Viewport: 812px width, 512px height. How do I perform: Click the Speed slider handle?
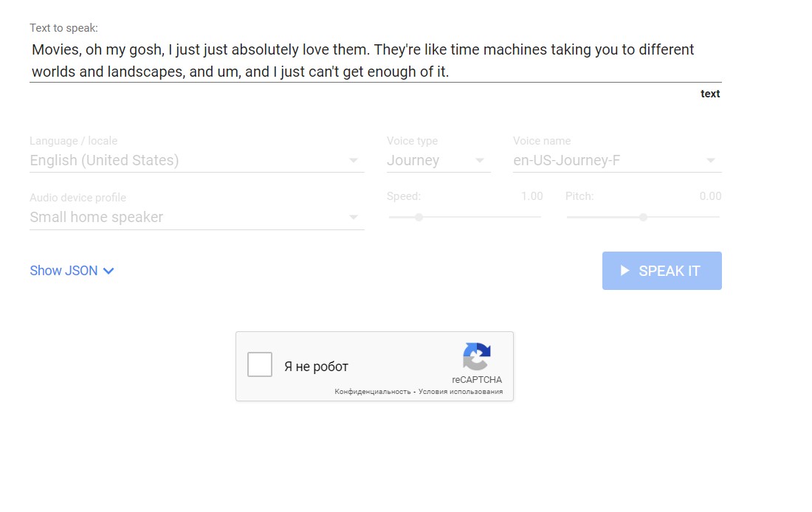coord(419,217)
